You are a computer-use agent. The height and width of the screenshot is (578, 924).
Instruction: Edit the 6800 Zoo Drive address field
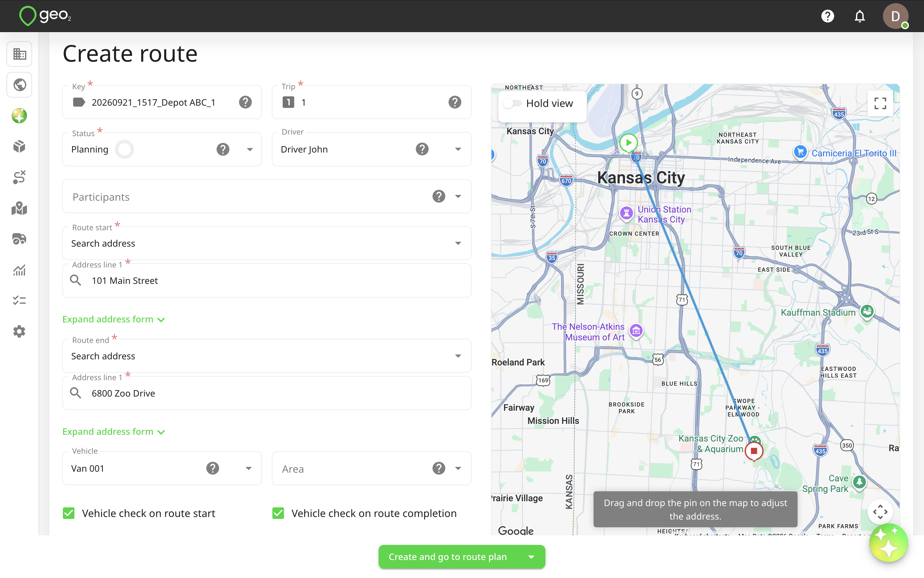(267, 393)
